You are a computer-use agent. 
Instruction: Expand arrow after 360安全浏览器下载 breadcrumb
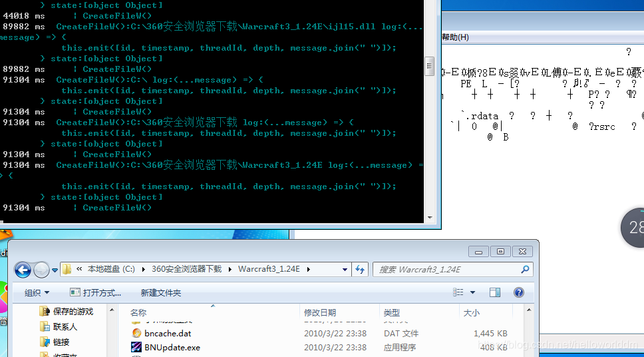point(230,269)
